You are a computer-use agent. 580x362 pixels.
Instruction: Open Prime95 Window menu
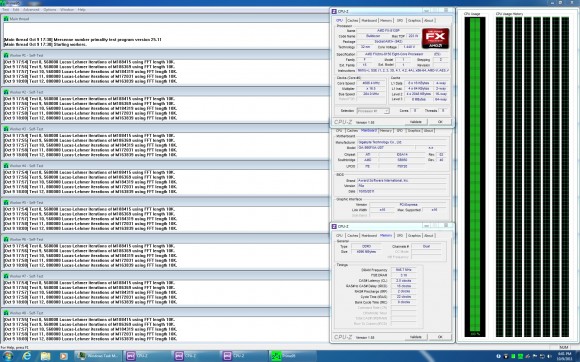coord(67,10)
